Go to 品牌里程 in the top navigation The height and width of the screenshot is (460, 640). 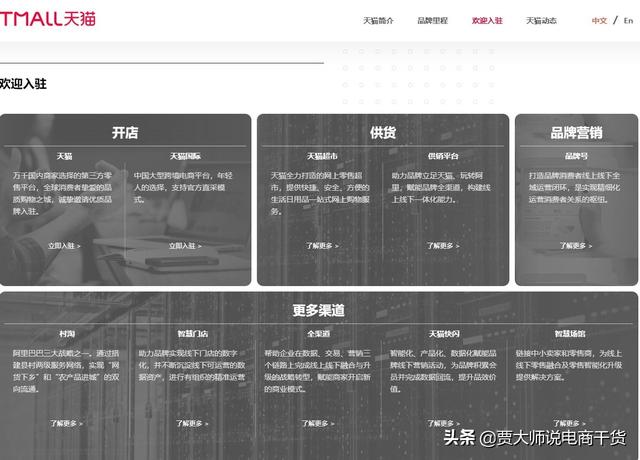pyautogui.click(x=433, y=20)
